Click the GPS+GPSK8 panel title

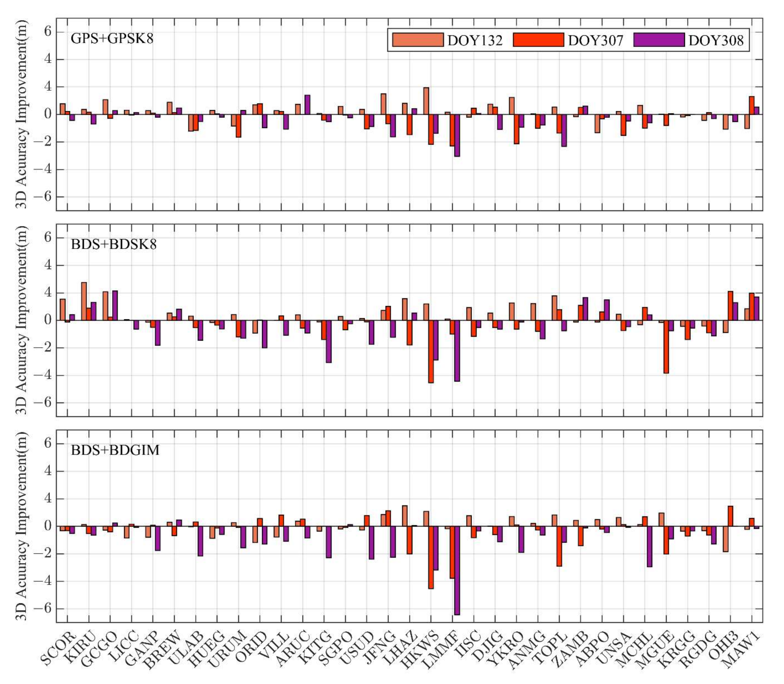112,38
